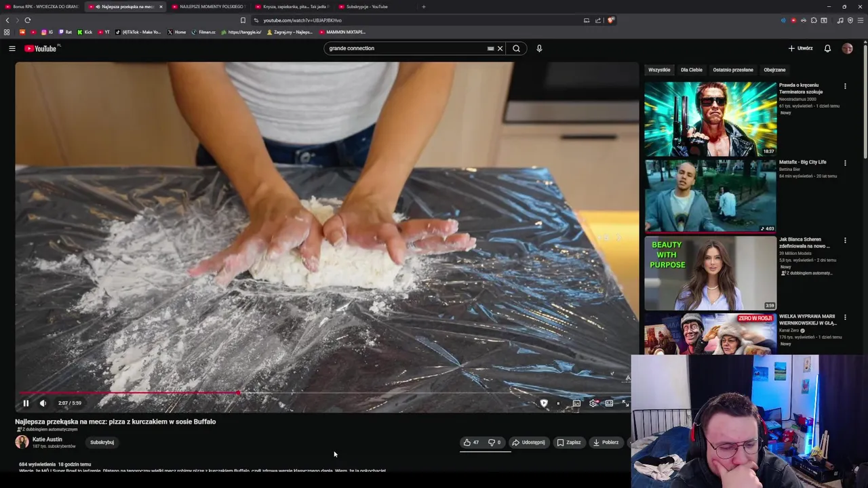Pause the video playback
The width and height of the screenshot is (868, 488).
[x=26, y=403]
